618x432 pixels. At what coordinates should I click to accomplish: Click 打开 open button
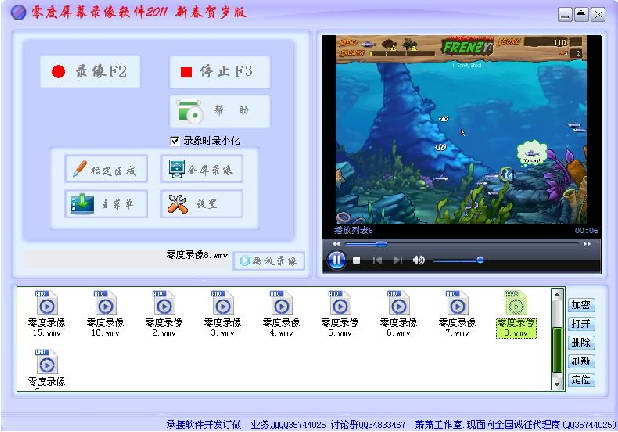point(581,324)
